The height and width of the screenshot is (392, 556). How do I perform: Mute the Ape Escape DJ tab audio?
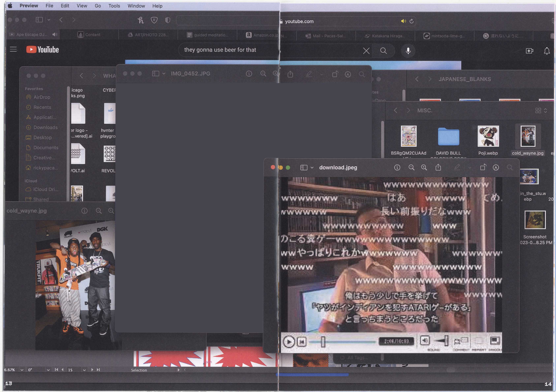tap(55, 35)
